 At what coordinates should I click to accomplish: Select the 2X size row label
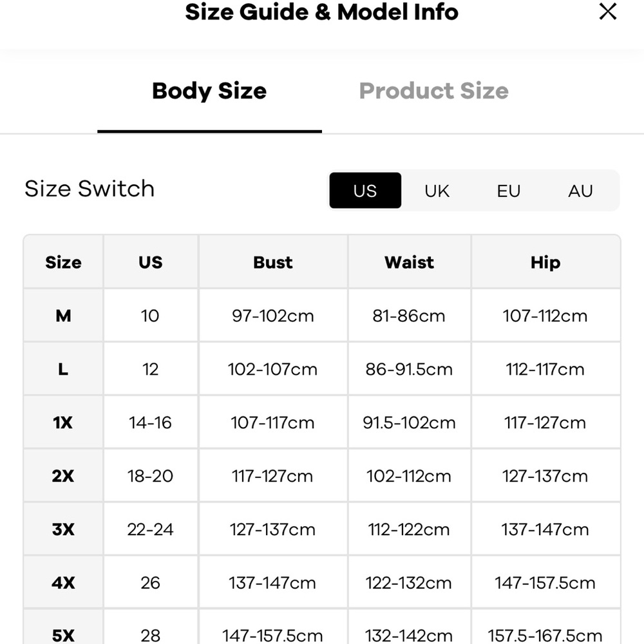click(63, 476)
